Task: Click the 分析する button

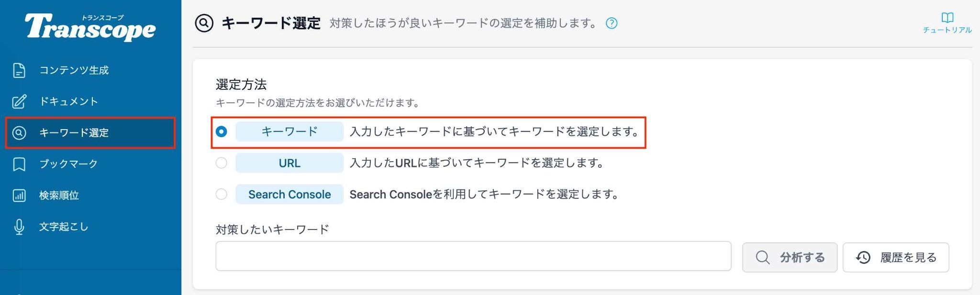Action: pos(790,257)
